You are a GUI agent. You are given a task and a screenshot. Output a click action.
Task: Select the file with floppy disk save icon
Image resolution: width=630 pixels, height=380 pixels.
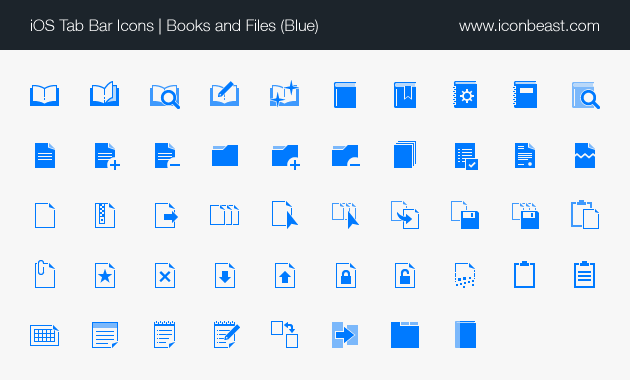(x=465, y=215)
